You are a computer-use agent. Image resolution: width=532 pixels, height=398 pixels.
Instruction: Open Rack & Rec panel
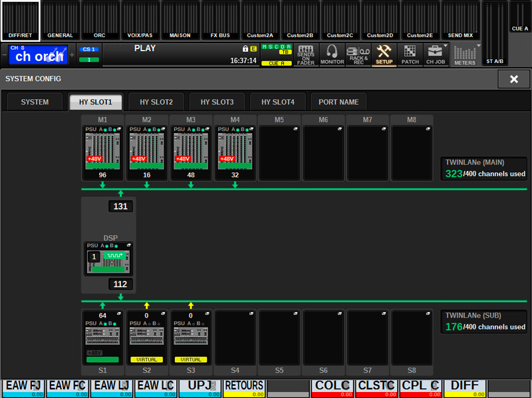(x=358, y=54)
